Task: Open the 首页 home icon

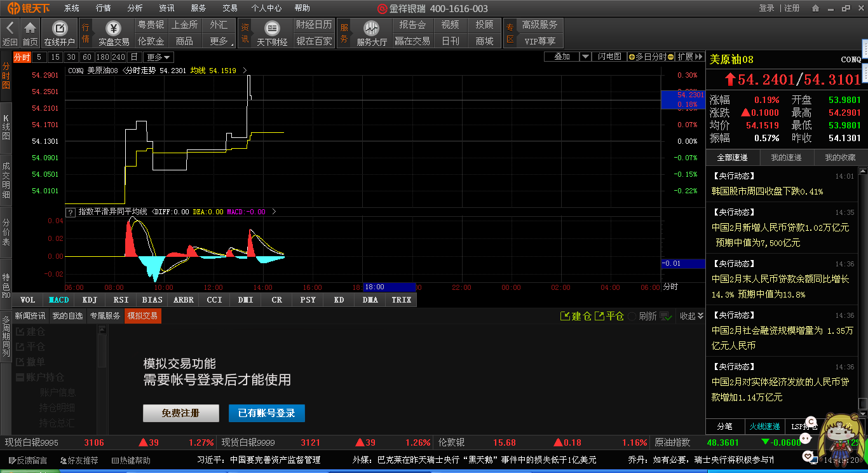Action: 30,28
